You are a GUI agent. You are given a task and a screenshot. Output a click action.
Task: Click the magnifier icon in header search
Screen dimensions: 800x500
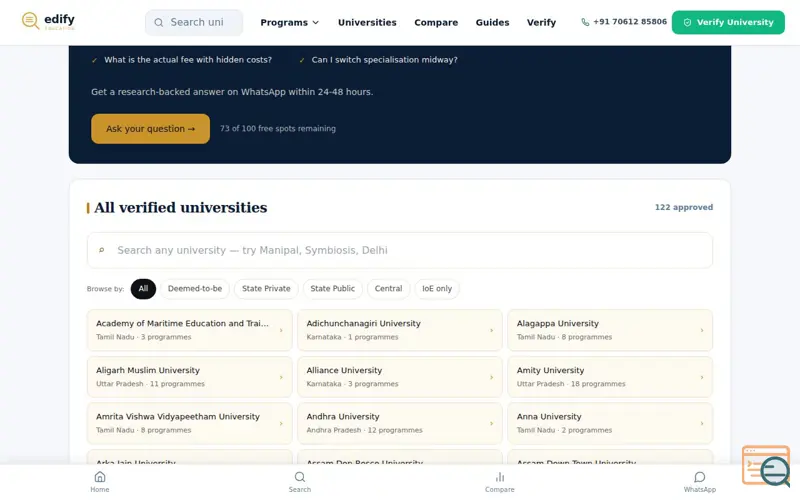click(x=159, y=22)
